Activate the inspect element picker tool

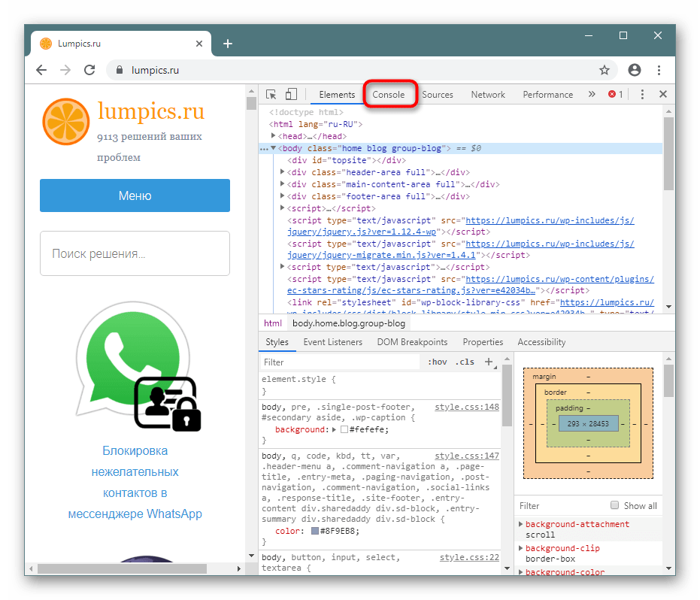(x=271, y=95)
